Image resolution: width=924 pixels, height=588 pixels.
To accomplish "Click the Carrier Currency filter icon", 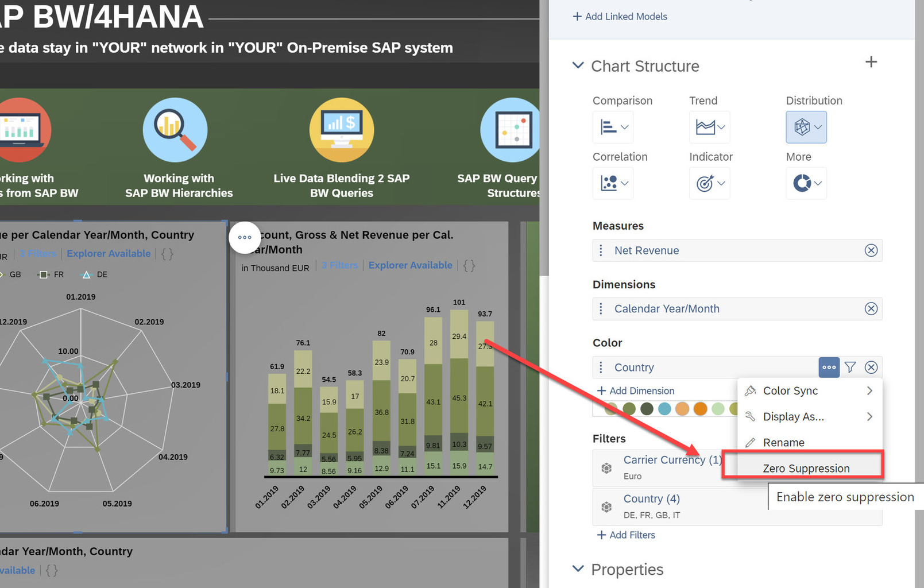I will point(606,468).
